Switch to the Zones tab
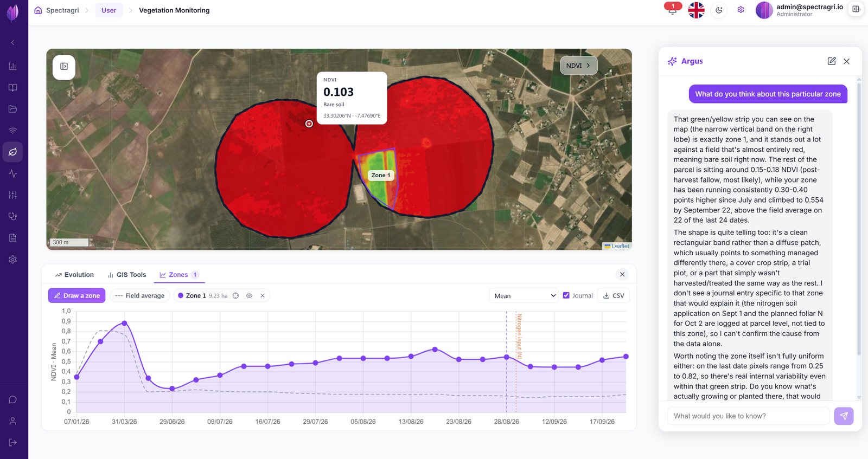 tap(179, 275)
